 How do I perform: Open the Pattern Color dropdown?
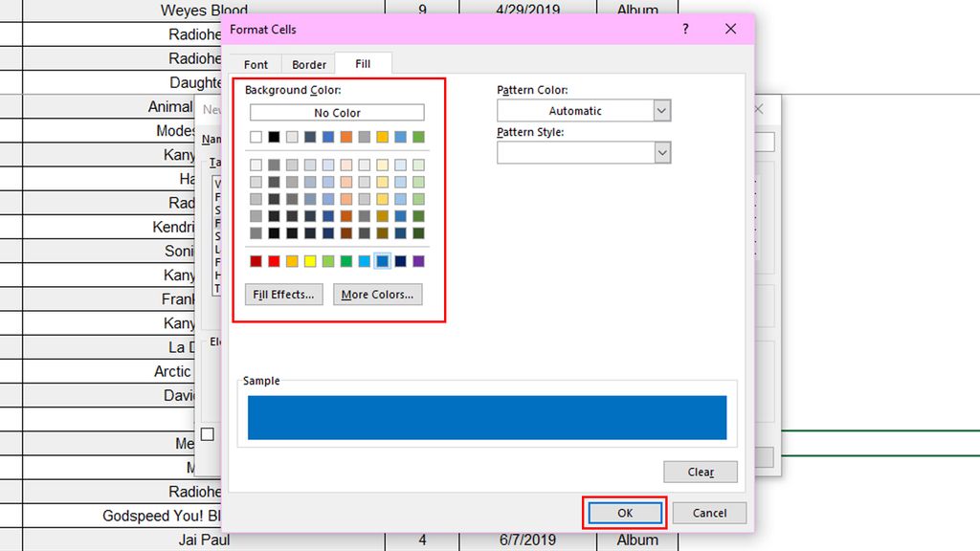[660, 111]
